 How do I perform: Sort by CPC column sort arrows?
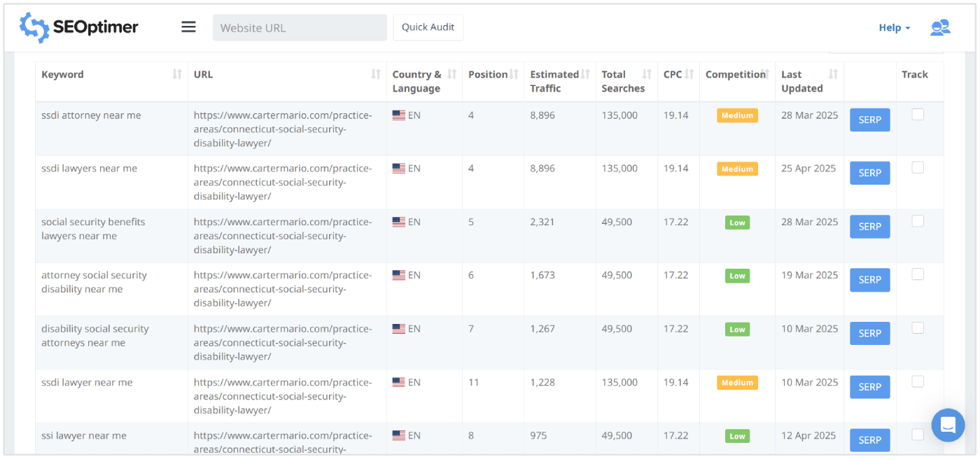click(689, 75)
